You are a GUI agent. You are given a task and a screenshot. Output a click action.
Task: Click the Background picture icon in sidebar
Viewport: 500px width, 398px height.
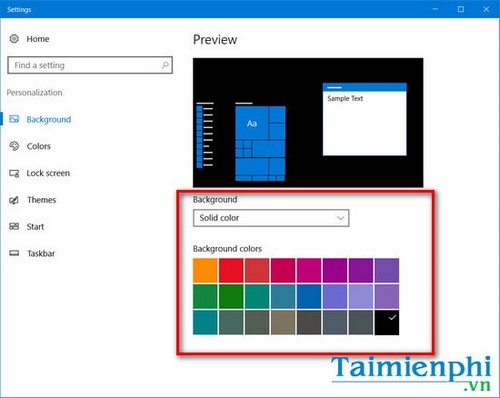pyautogui.click(x=14, y=119)
